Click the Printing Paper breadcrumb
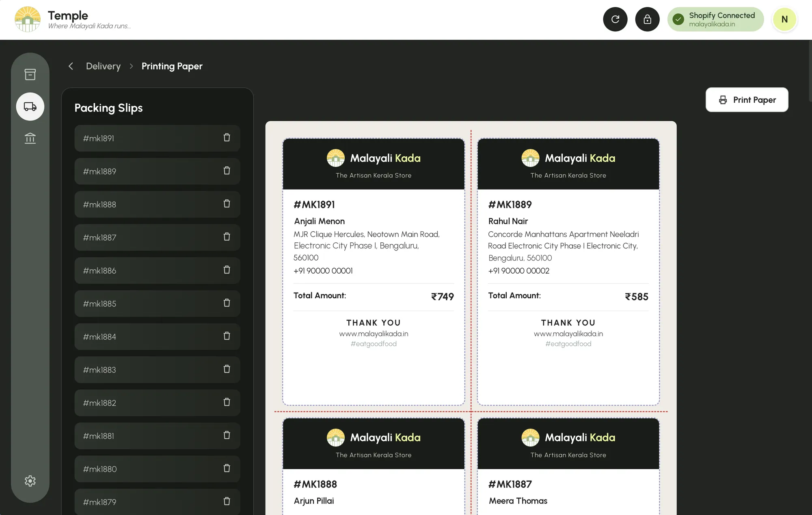Viewport: 812px width, 515px height. tap(172, 66)
